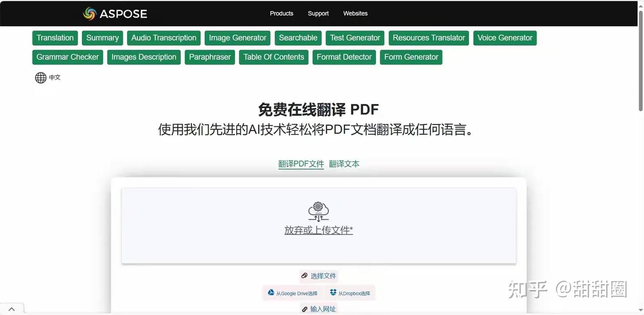Image resolution: width=644 pixels, height=315 pixels.
Task: Open the Format Detector tool
Action: coord(344,57)
